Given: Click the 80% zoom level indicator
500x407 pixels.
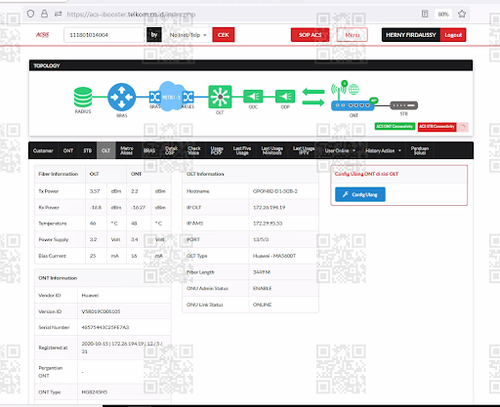Looking at the screenshot, I should click(443, 14).
